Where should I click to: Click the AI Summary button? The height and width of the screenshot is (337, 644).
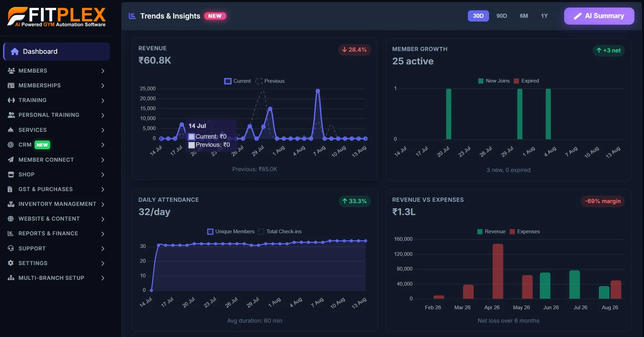[x=599, y=16]
